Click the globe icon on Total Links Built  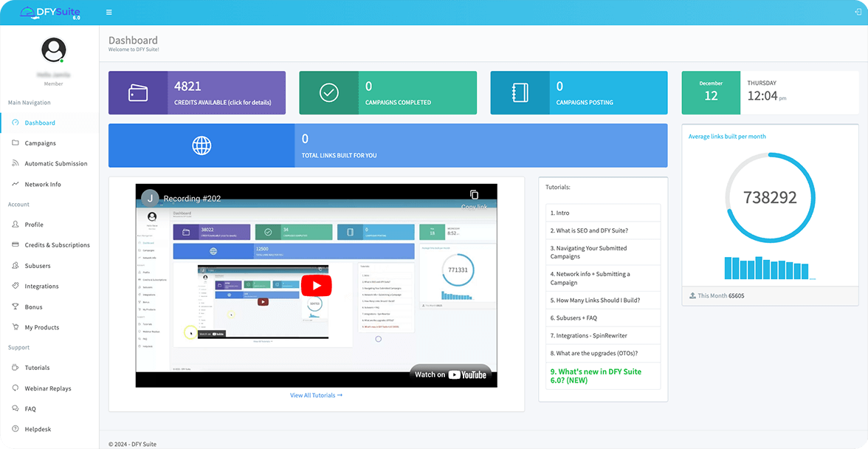[201, 145]
